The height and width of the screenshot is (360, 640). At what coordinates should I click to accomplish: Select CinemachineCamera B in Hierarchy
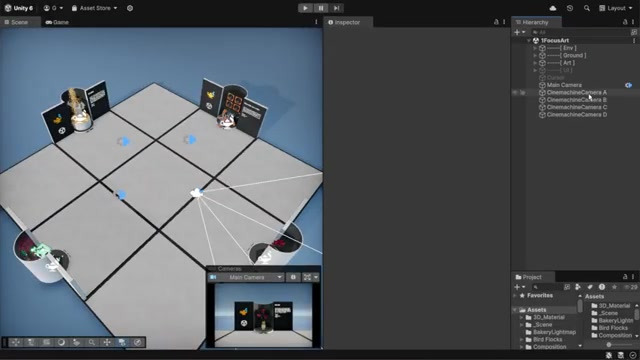tap(576, 100)
